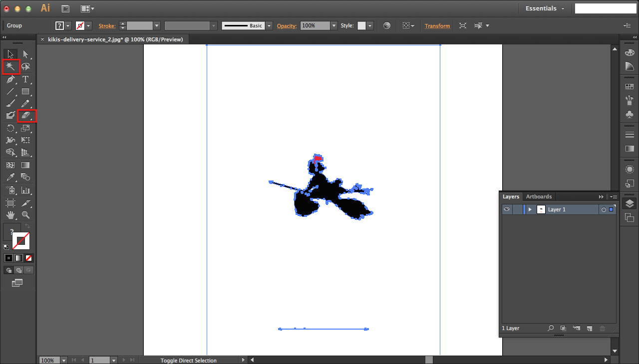
Task: Click the target circle for Layer 1
Action: click(x=604, y=209)
